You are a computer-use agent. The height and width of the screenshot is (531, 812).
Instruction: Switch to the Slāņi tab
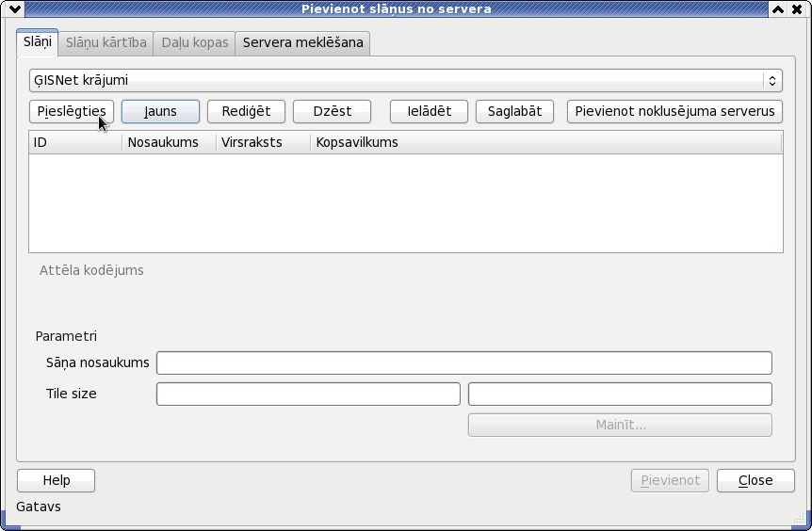click(x=38, y=42)
